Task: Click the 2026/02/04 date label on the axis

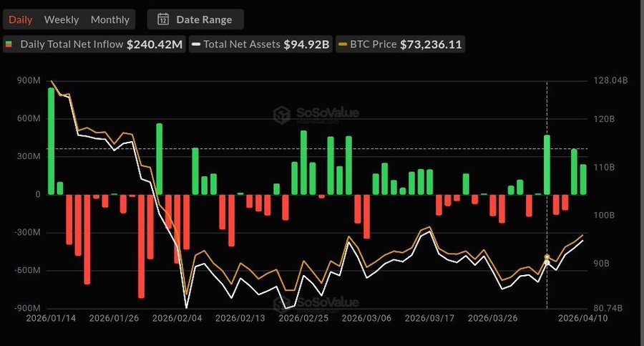Action: [x=177, y=319]
